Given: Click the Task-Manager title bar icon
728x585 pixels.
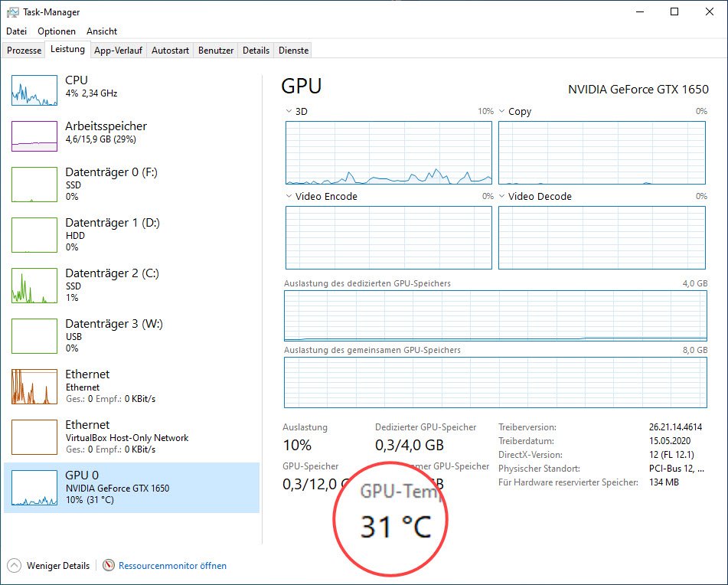Looking at the screenshot, I should point(12,12).
